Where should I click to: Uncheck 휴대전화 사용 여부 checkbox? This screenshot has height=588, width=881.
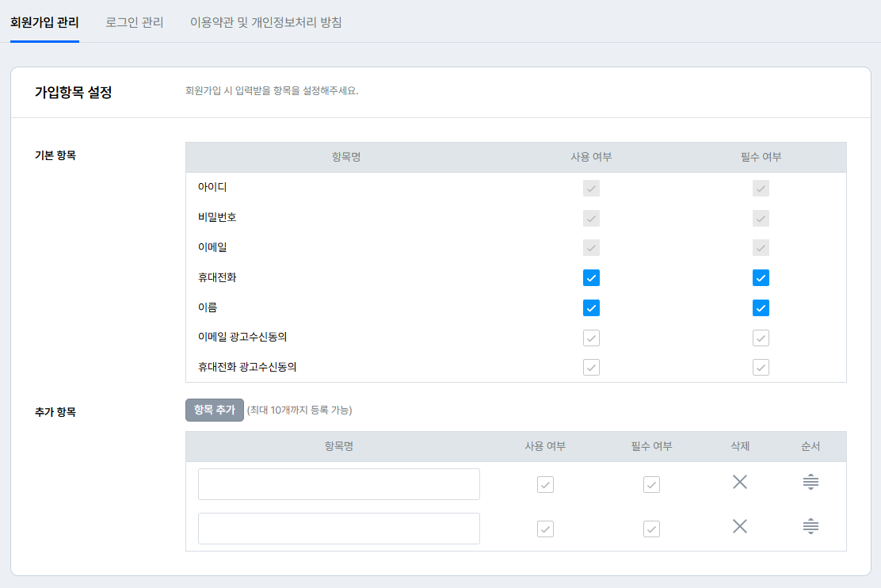click(591, 278)
